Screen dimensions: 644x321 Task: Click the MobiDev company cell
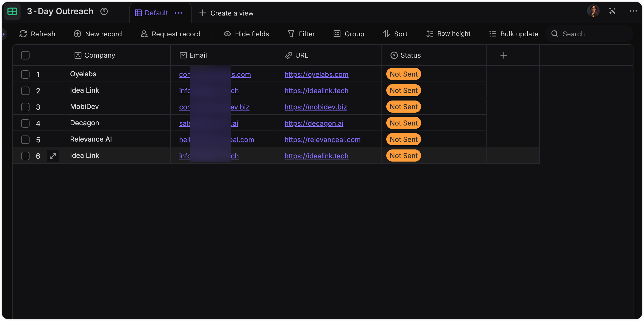118,107
